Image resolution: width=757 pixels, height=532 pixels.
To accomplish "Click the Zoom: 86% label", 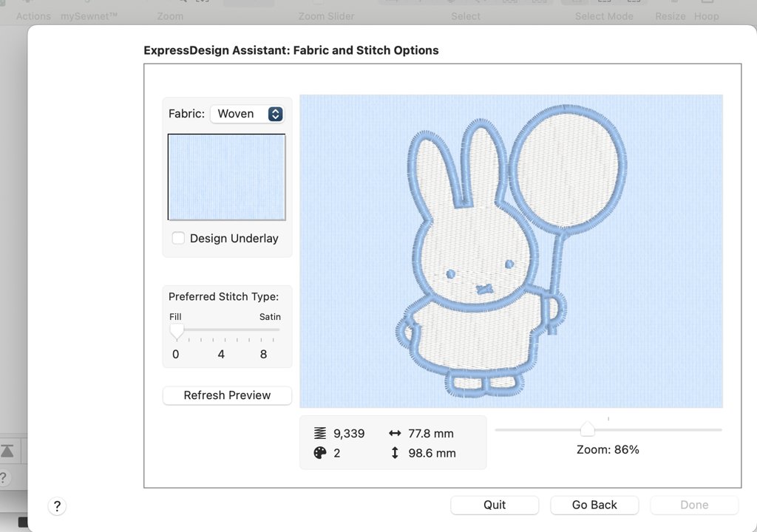I will click(608, 449).
